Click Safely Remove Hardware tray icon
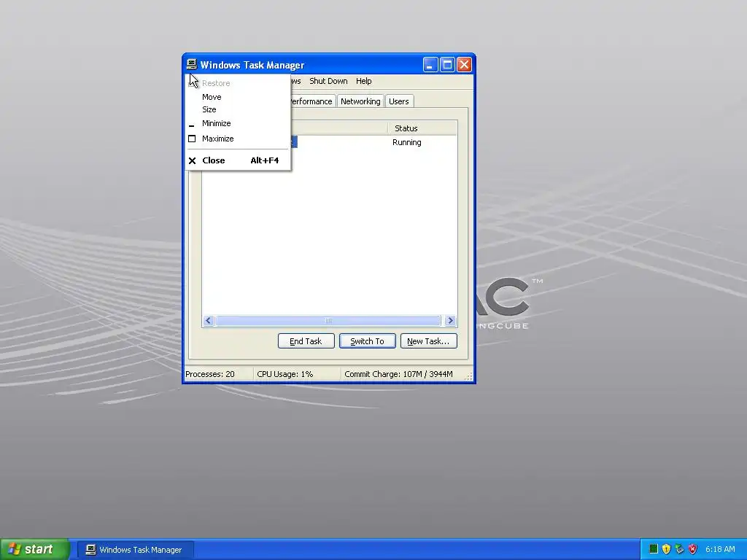747x560 pixels. 679,549
